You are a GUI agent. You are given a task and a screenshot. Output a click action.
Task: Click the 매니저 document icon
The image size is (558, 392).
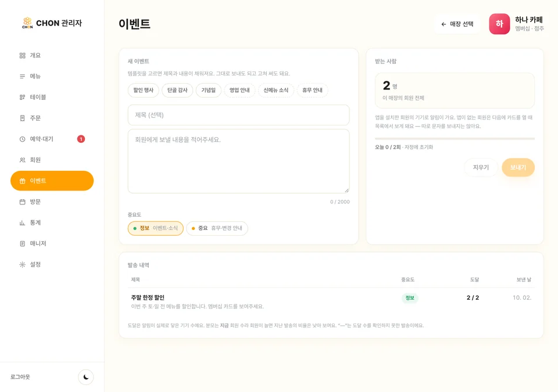[x=23, y=244]
